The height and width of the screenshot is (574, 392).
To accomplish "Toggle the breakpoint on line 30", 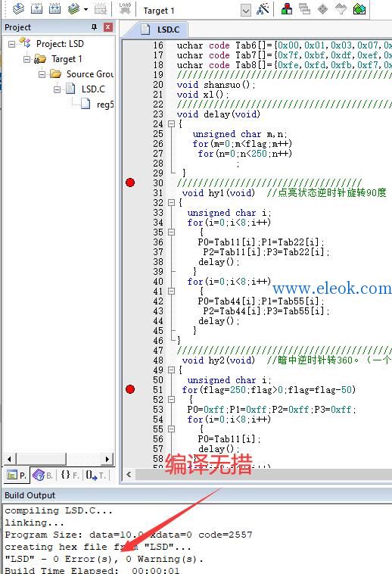I will tap(130, 182).
